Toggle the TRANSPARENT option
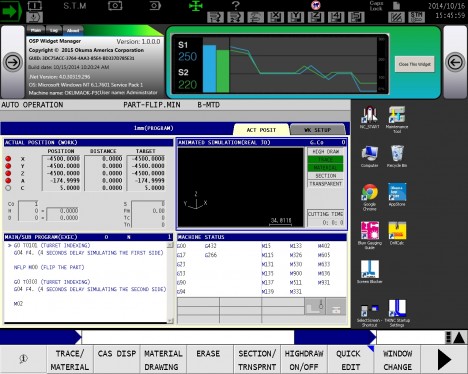468x374 pixels. [x=326, y=184]
